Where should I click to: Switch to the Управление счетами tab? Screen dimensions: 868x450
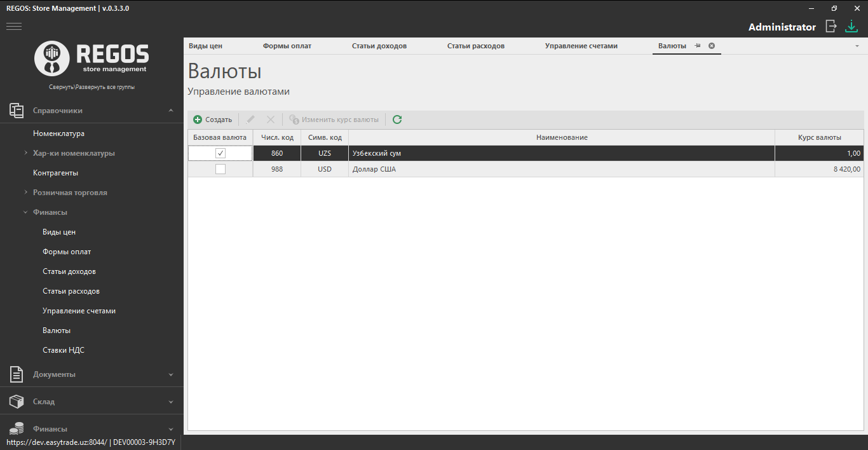581,46
